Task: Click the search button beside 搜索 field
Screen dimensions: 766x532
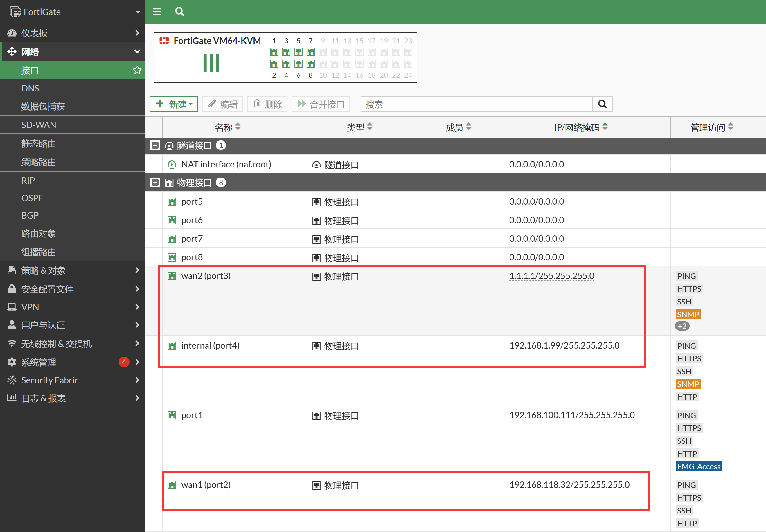Action: click(x=602, y=104)
